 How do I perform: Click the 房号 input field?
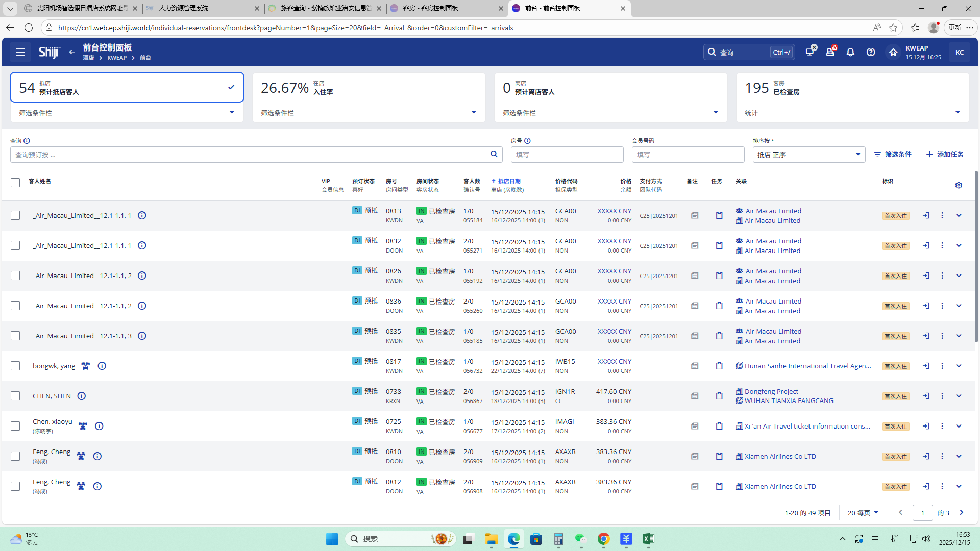tap(567, 155)
